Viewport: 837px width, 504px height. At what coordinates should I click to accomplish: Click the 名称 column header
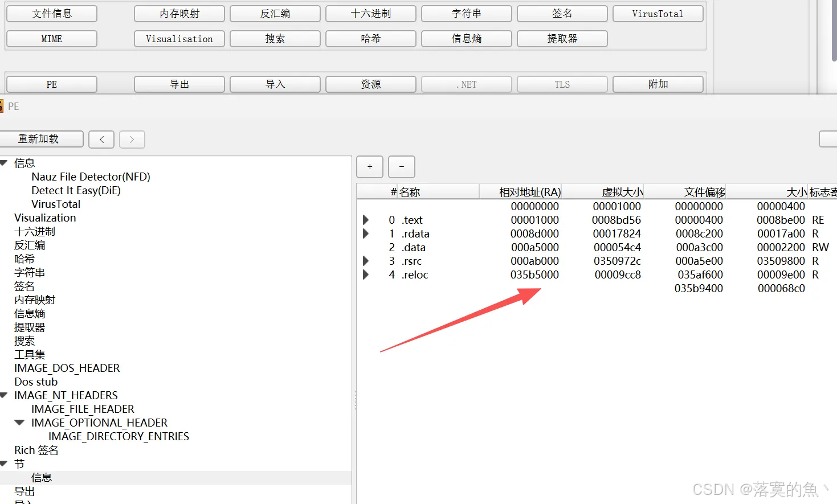coord(438,192)
